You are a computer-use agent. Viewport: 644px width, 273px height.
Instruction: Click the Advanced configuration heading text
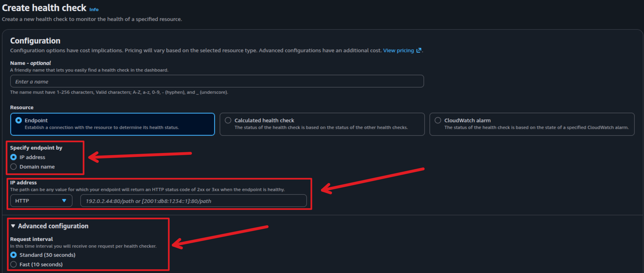[53, 226]
